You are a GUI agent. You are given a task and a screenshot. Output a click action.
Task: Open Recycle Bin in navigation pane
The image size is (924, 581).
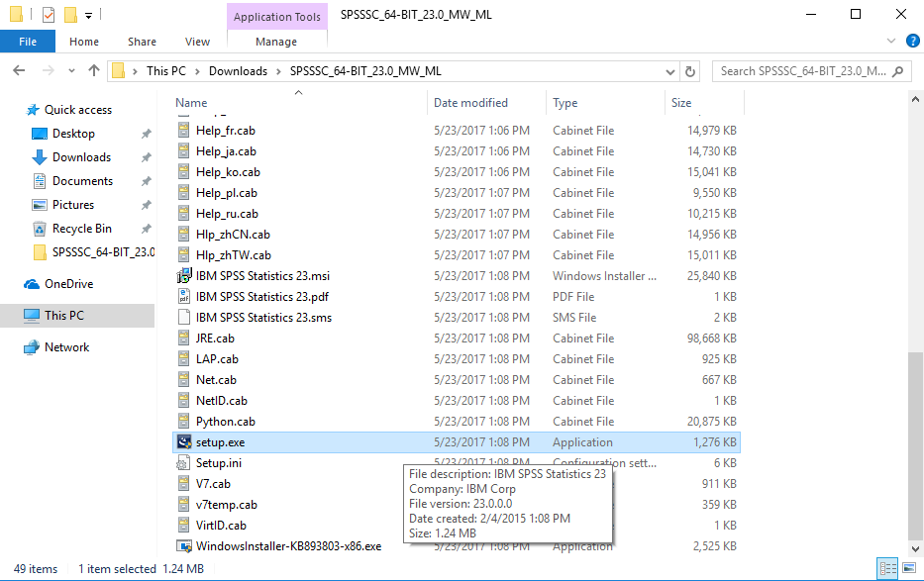click(x=82, y=229)
